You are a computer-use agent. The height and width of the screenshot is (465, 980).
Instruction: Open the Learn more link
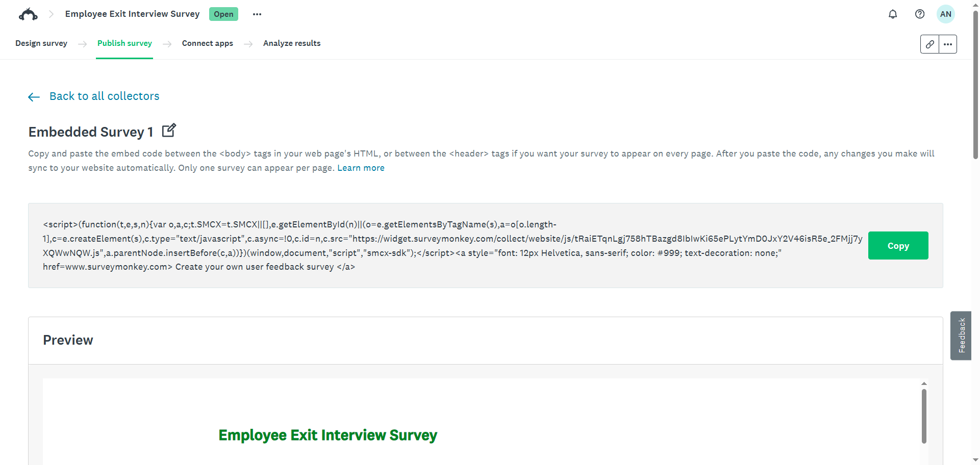point(361,168)
